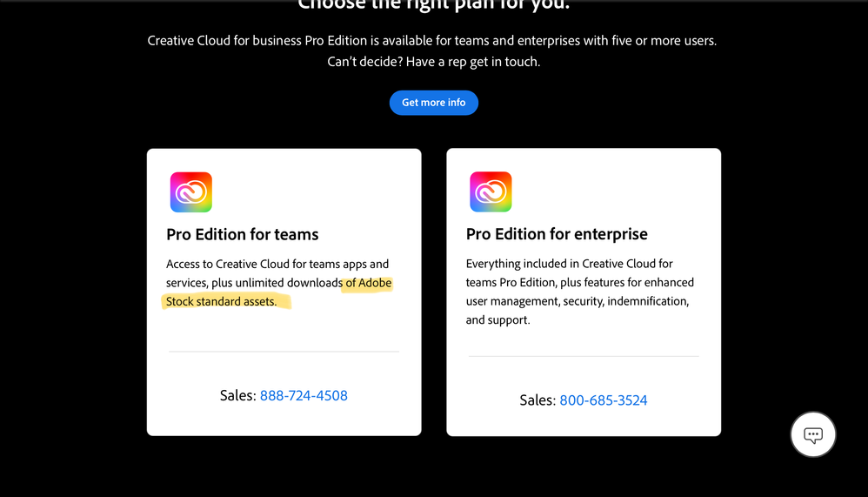
Task: Click the "Everything included in Creative Cloud" description
Action: tap(569, 264)
